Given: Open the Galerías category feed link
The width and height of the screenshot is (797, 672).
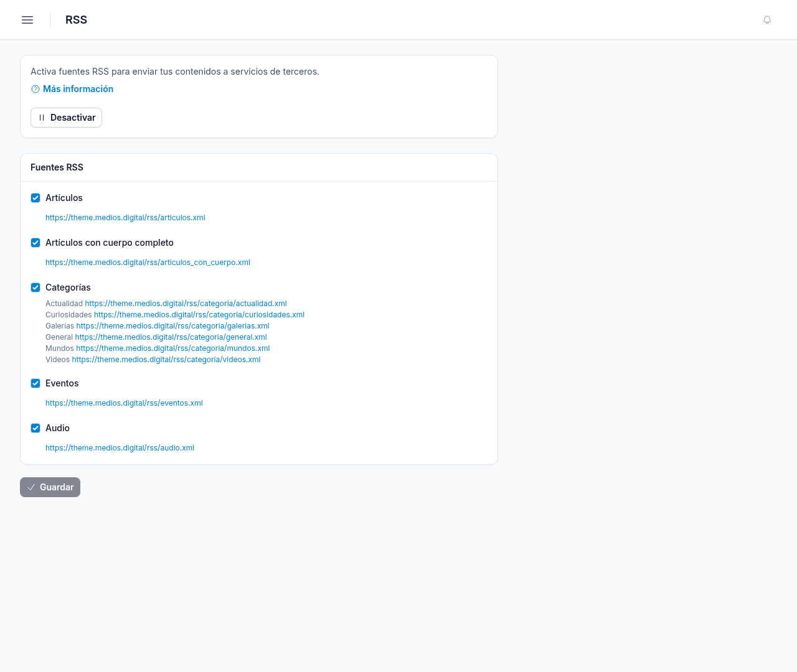Looking at the screenshot, I should (x=172, y=326).
